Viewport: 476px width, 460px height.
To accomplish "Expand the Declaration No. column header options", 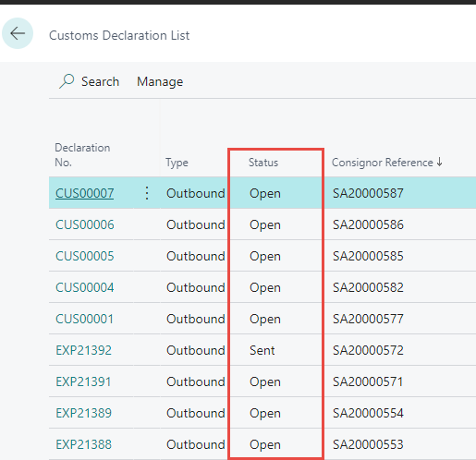I will click(82, 155).
